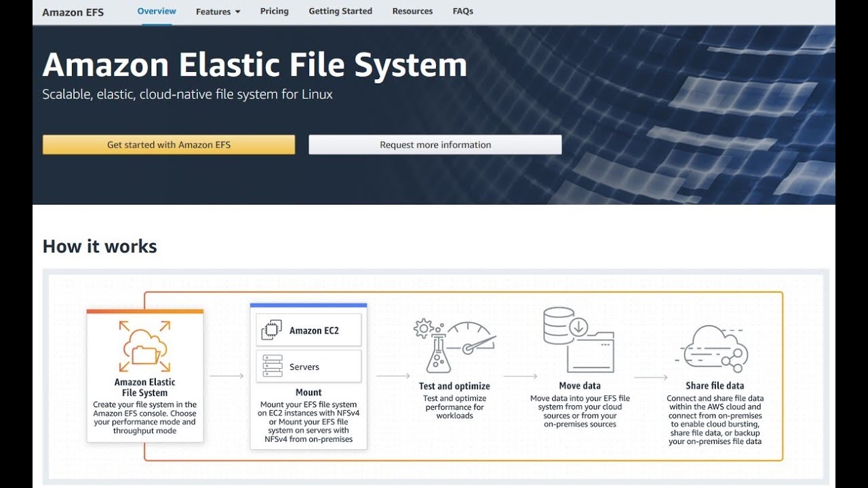Click Get started with Amazon EFS button
The height and width of the screenshot is (488, 868).
coord(169,144)
